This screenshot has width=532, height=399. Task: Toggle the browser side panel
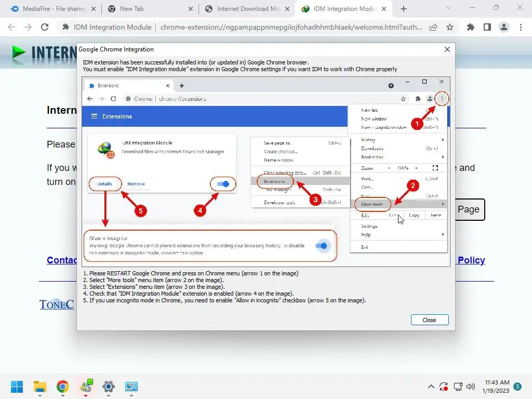coord(487,27)
